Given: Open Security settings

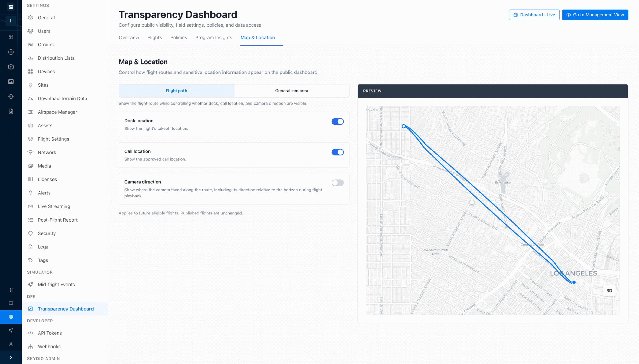Looking at the screenshot, I should [65, 233].
